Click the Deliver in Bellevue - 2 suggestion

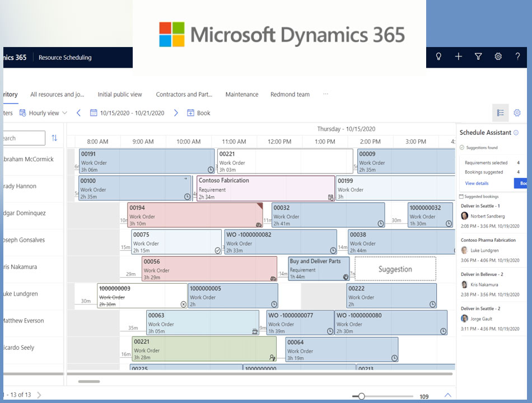[x=490, y=284]
